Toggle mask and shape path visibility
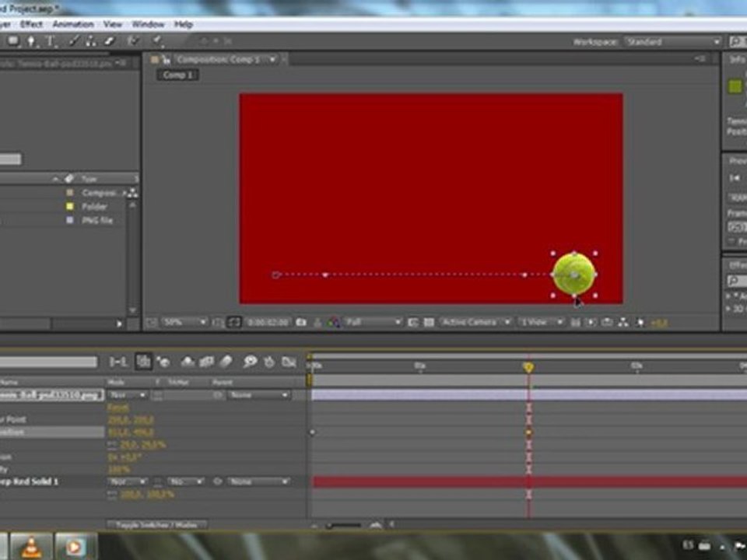The width and height of the screenshot is (747, 560). click(x=234, y=322)
